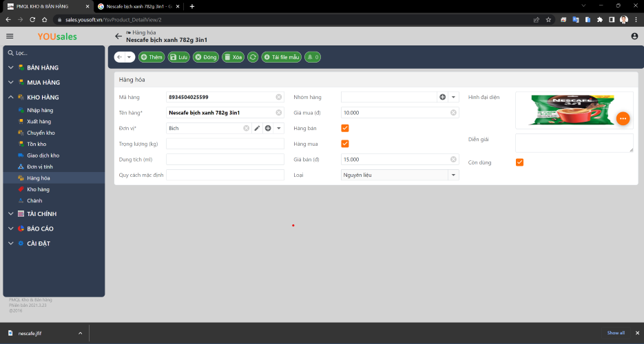This screenshot has height=344, width=644.
Task: Open Chuyển kho in sidebar
Action: pos(41,133)
